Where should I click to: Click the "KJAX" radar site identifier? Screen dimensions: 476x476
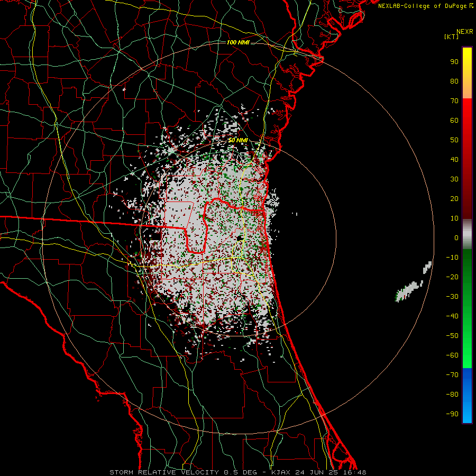click(280, 472)
